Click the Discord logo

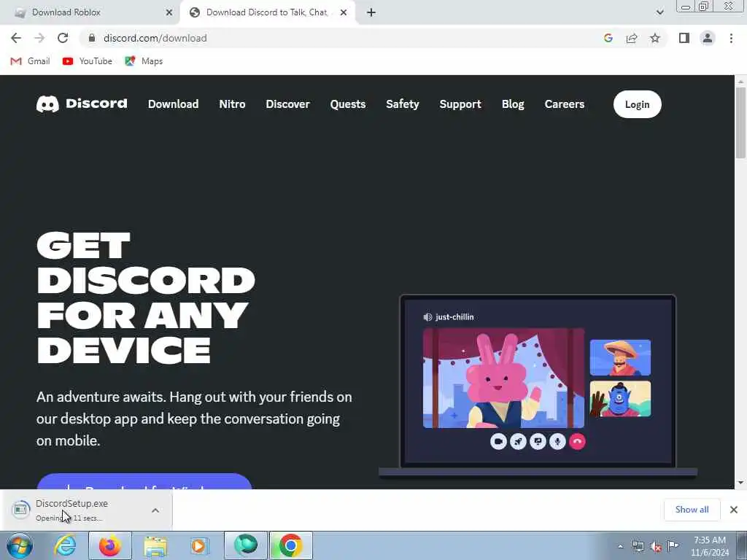click(82, 104)
